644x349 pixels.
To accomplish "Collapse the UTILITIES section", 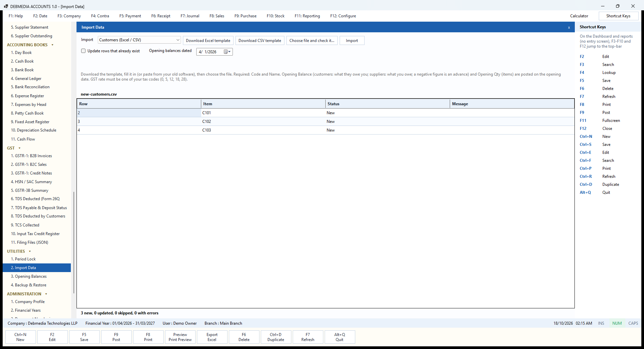I will point(30,251).
